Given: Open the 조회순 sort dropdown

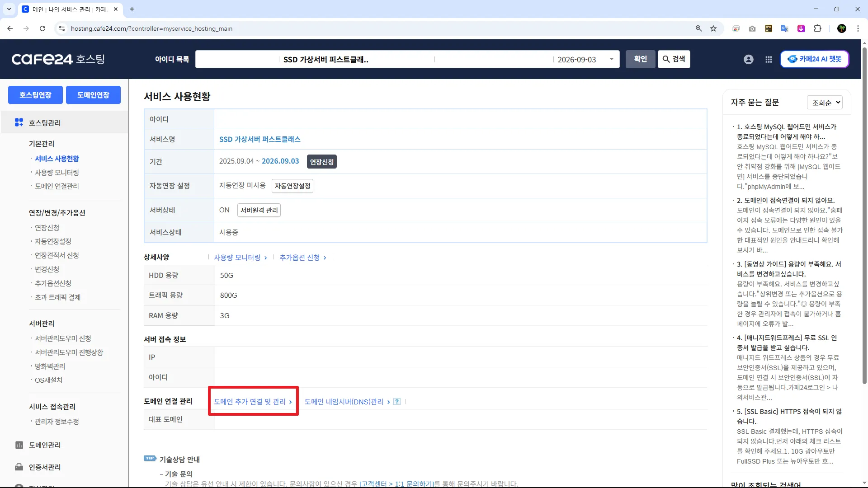Looking at the screenshot, I should [825, 103].
